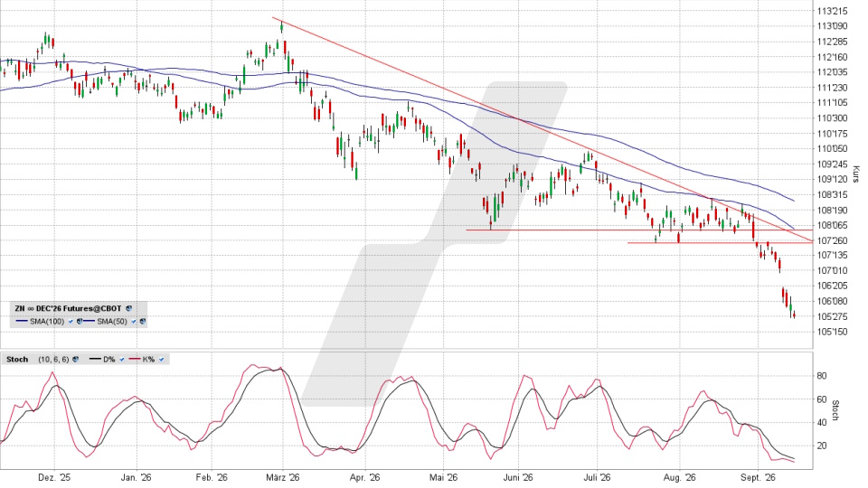Click the 112'035 price axis value
Viewport: 868px width, 488px height.
[x=833, y=72]
